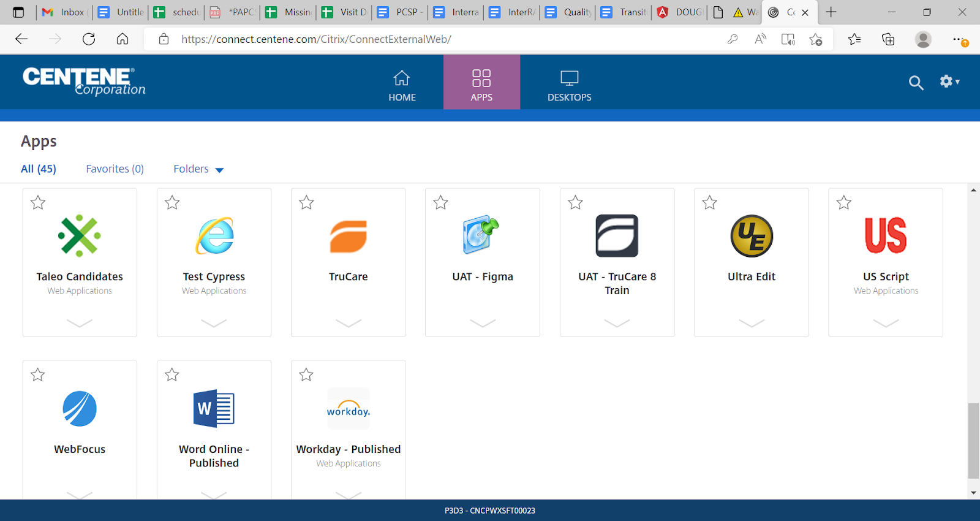980x521 pixels.
Task: Launch the Workday - Published icon
Action: (x=349, y=408)
